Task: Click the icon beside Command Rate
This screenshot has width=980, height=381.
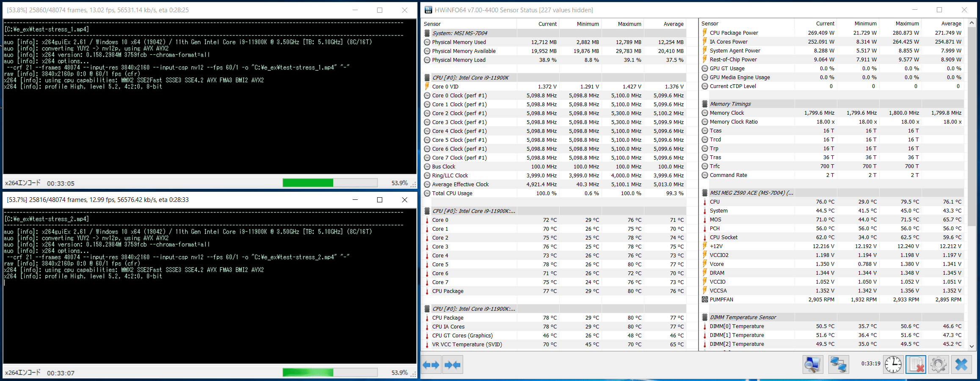Action: click(705, 175)
